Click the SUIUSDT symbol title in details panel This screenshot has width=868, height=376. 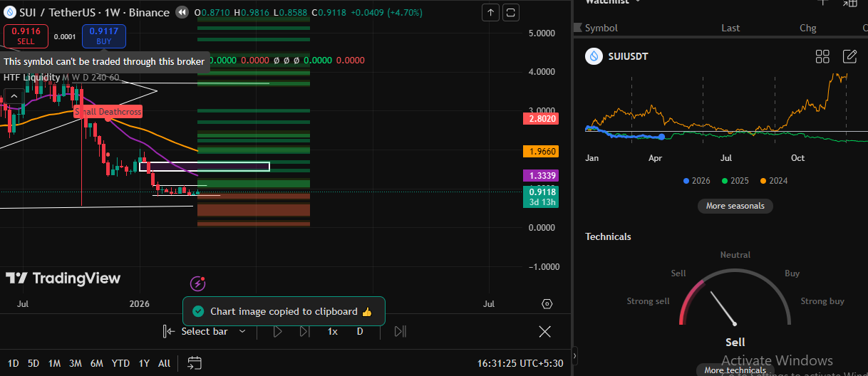click(x=628, y=56)
